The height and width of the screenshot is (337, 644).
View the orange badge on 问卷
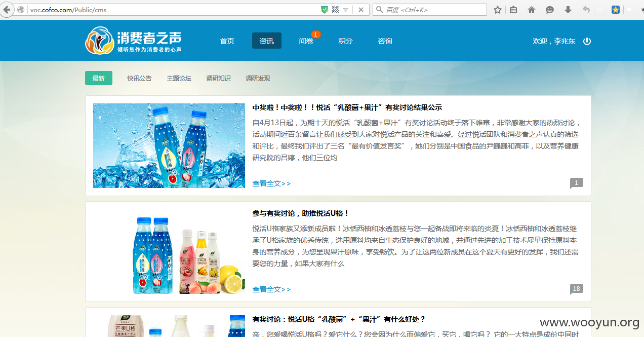click(x=315, y=34)
